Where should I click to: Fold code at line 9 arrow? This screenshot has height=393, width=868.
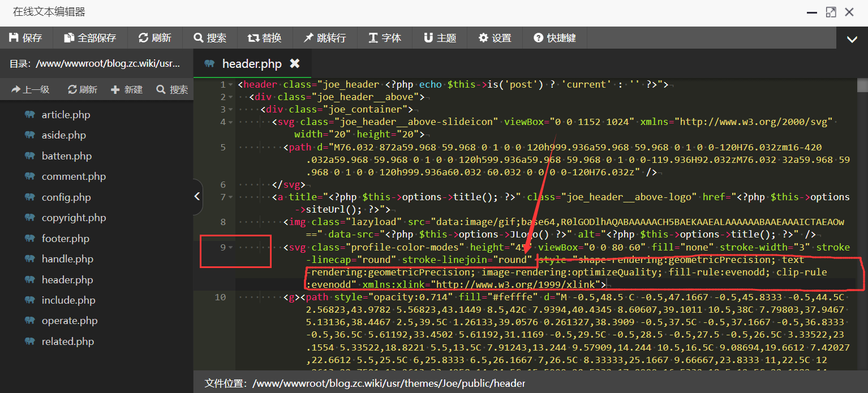(x=230, y=248)
